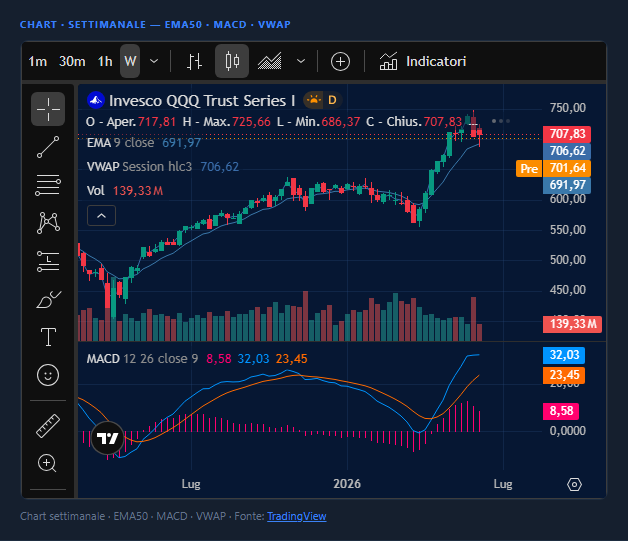
Task: Add a symbol to compare
Action: click(x=340, y=62)
